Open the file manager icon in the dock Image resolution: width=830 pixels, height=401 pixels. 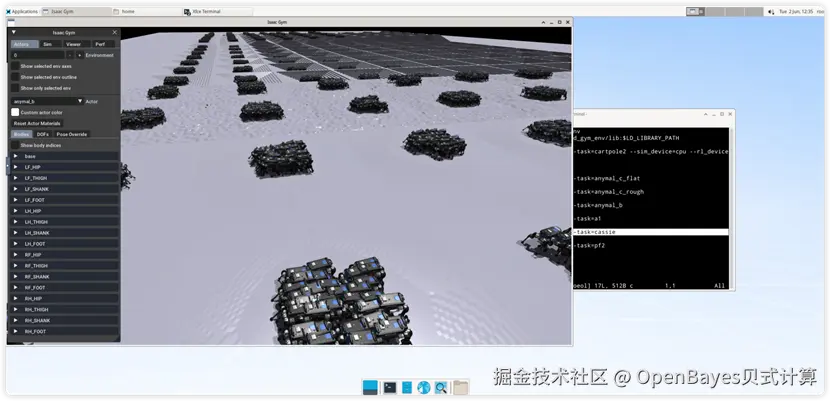(x=407, y=387)
